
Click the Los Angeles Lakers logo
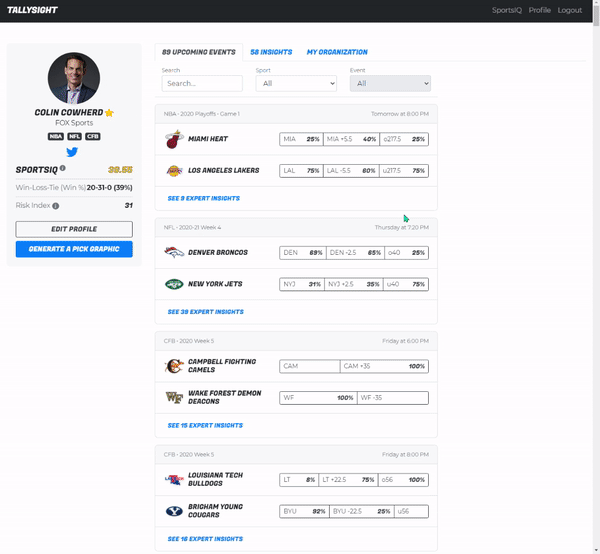click(174, 171)
